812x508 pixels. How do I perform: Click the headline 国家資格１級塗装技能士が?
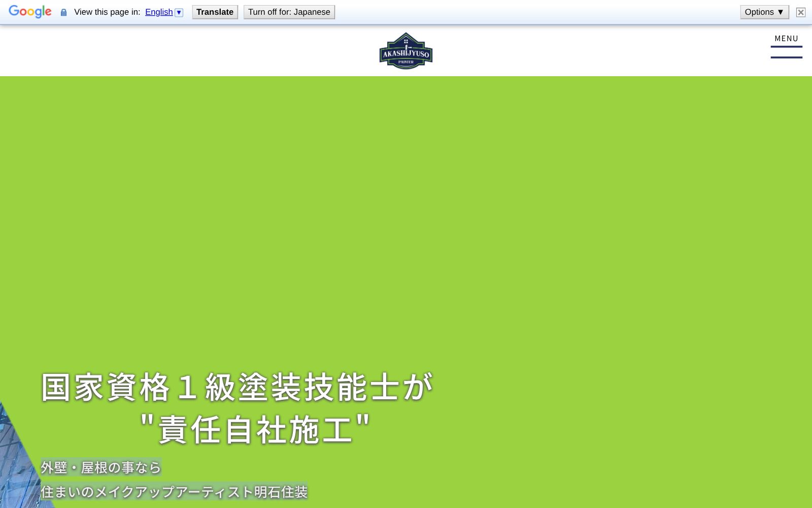237,387
